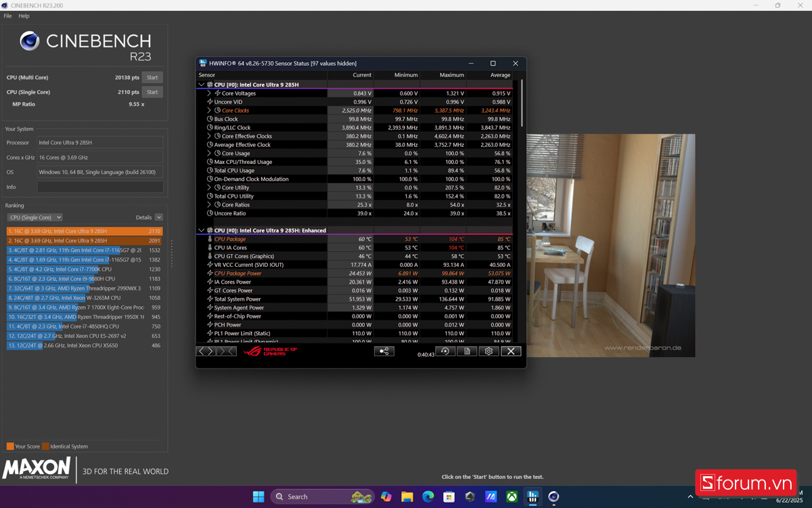Click the Uncore VID lightning icon
This screenshot has height=508, width=812.
pyautogui.click(x=210, y=102)
